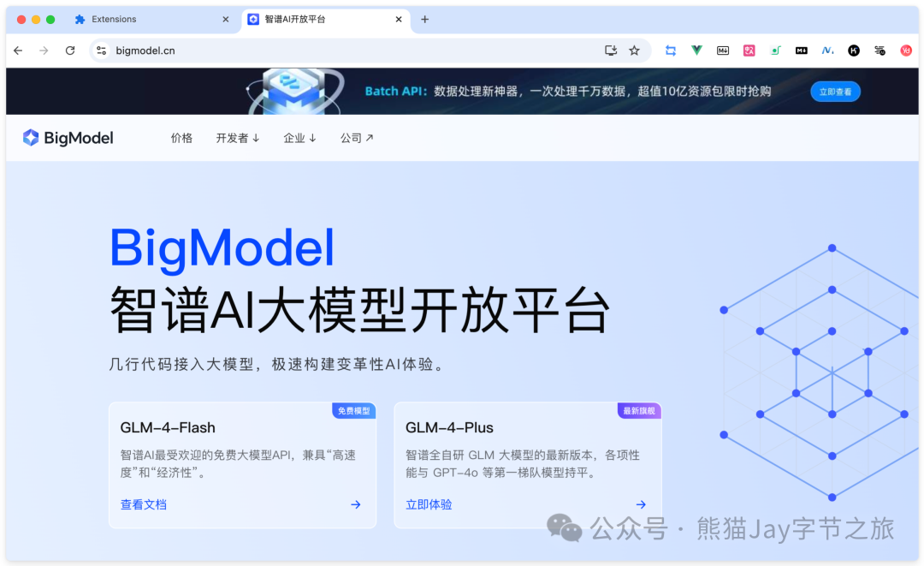924x566 pixels.
Task: Open the black circular K extension
Action: point(853,51)
